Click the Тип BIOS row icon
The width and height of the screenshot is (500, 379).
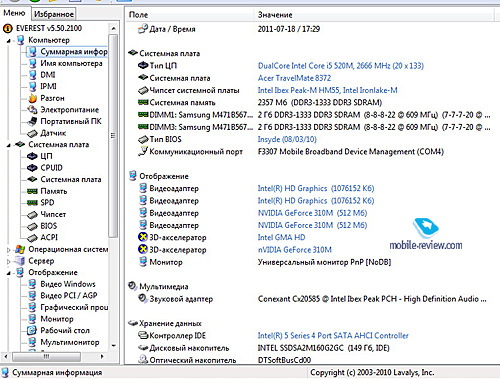point(143,139)
